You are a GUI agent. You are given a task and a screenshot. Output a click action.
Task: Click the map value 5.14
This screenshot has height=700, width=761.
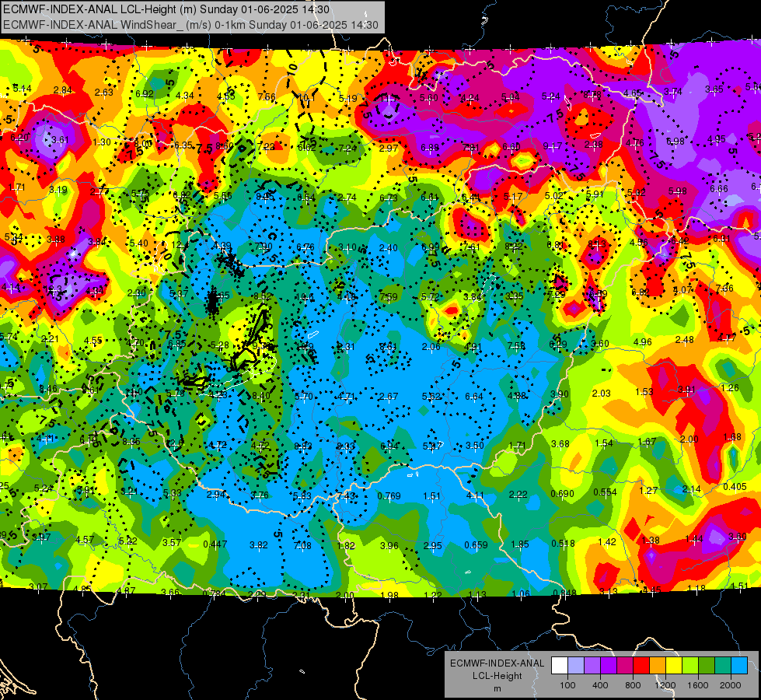(x=22, y=89)
